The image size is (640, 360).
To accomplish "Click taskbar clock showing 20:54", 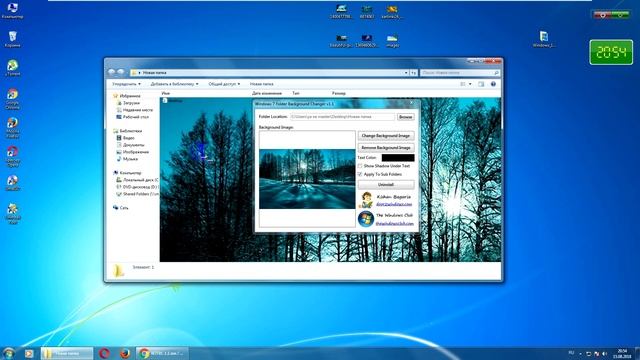I will [x=622, y=353].
